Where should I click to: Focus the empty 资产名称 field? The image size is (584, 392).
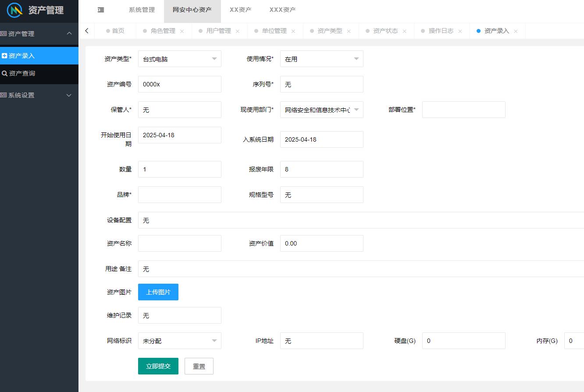pos(180,243)
